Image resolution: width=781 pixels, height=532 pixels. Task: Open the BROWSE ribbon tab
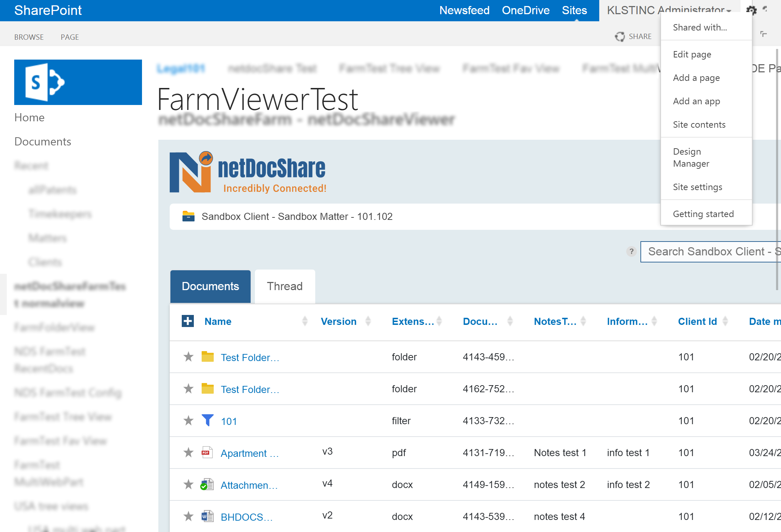point(29,37)
